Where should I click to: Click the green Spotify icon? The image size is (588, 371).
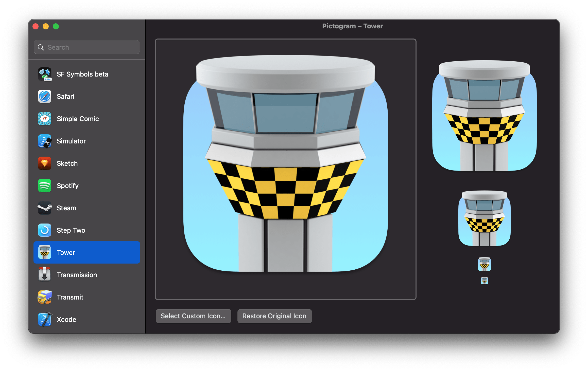click(x=45, y=186)
